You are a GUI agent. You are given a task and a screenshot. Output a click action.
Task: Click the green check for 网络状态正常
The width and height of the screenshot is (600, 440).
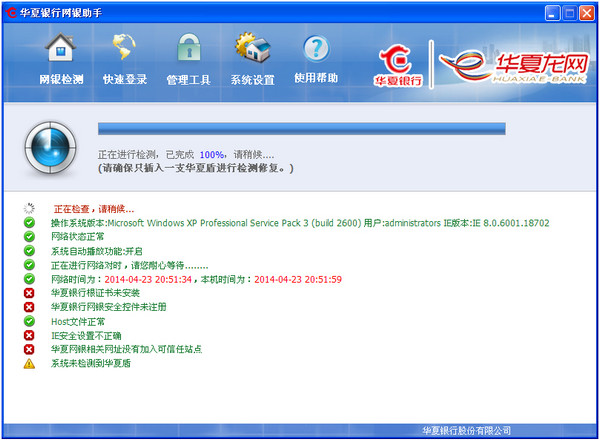pos(29,236)
